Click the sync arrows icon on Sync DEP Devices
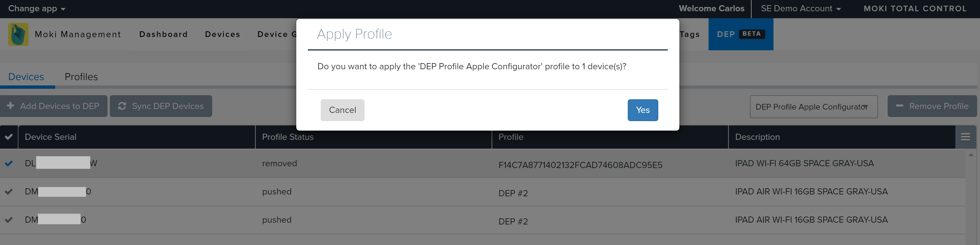The image size is (980, 245). click(x=122, y=106)
